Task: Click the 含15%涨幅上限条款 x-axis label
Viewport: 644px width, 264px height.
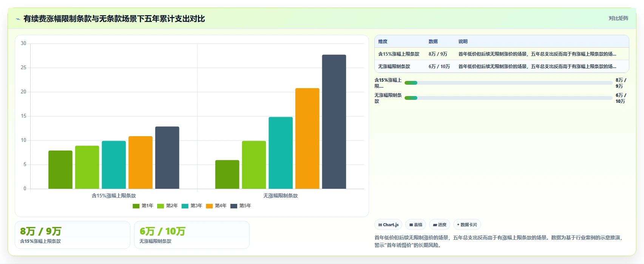Action: (114, 196)
